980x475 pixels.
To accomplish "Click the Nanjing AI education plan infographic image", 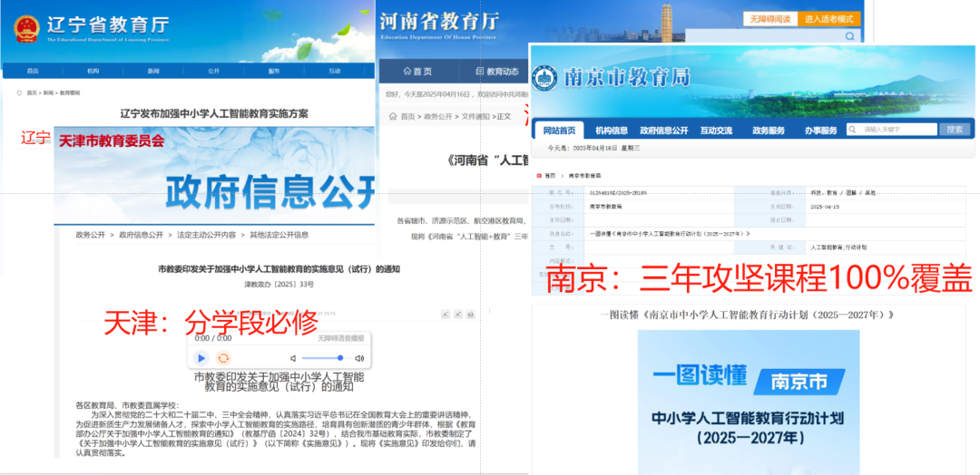I will 748,402.
